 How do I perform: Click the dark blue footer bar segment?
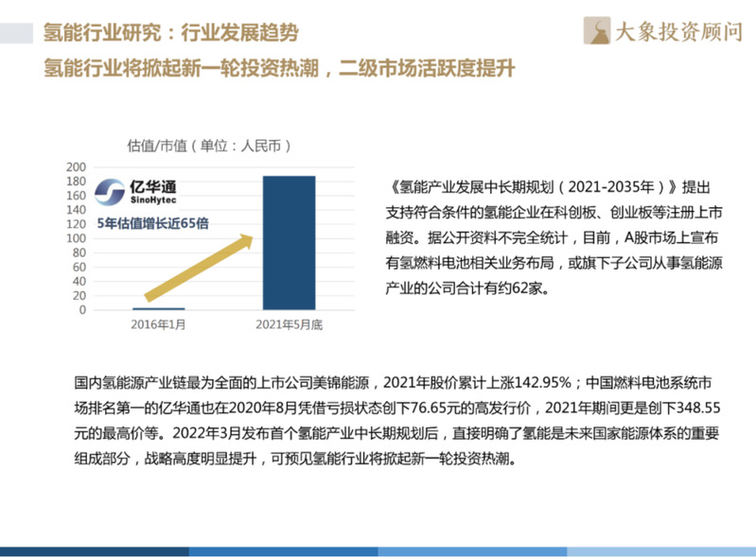tap(95, 551)
